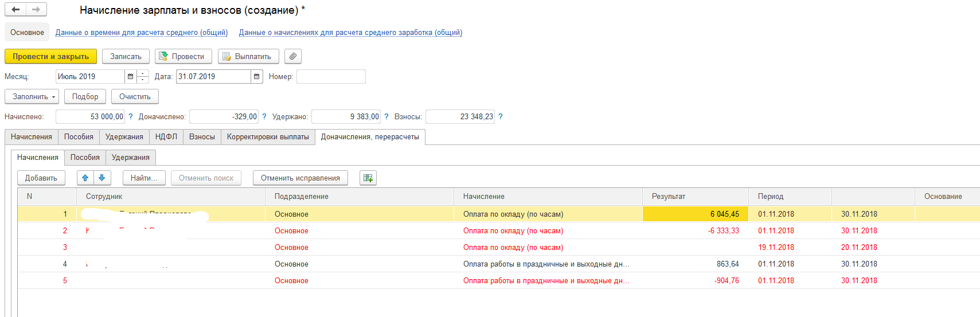Open calendar picker for Месяц field

[x=131, y=77]
